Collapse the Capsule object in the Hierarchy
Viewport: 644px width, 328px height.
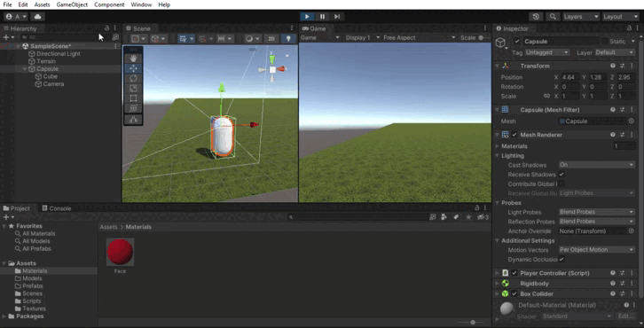click(x=25, y=69)
